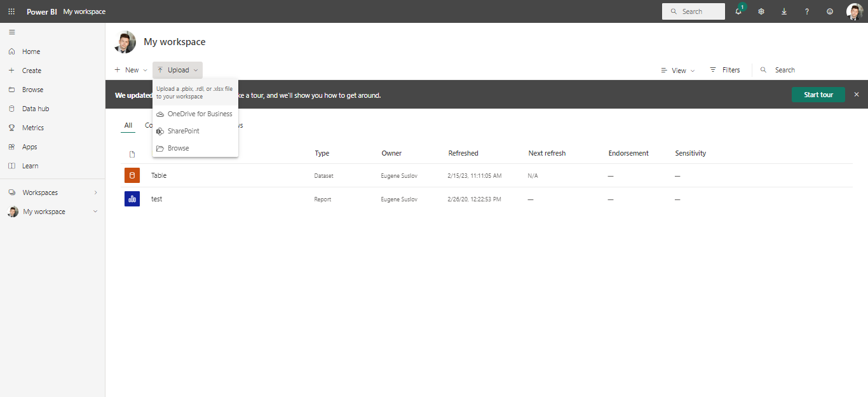Click the N/A next refresh cell

(x=532, y=176)
